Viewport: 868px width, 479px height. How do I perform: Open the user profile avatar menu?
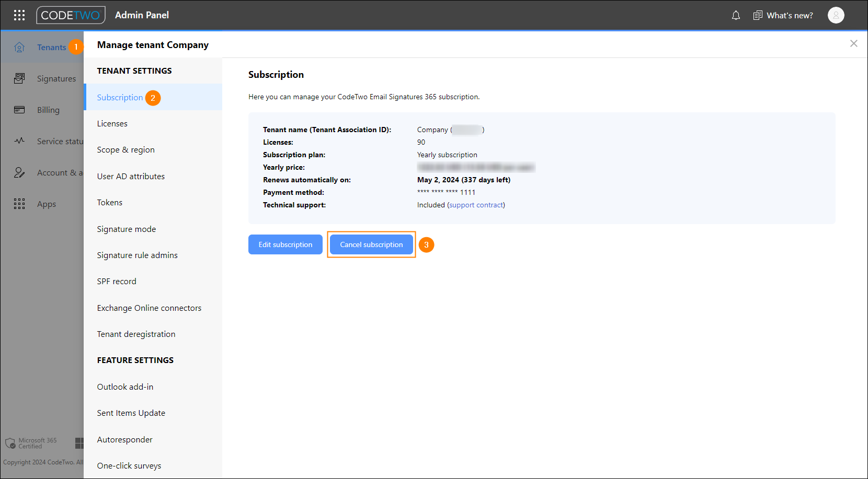(x=836, y=15)
